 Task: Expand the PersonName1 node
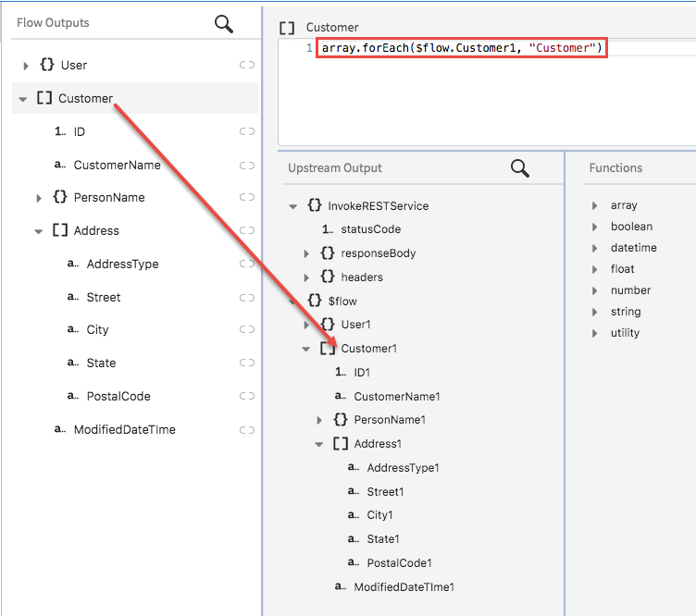tap(320, 420)
